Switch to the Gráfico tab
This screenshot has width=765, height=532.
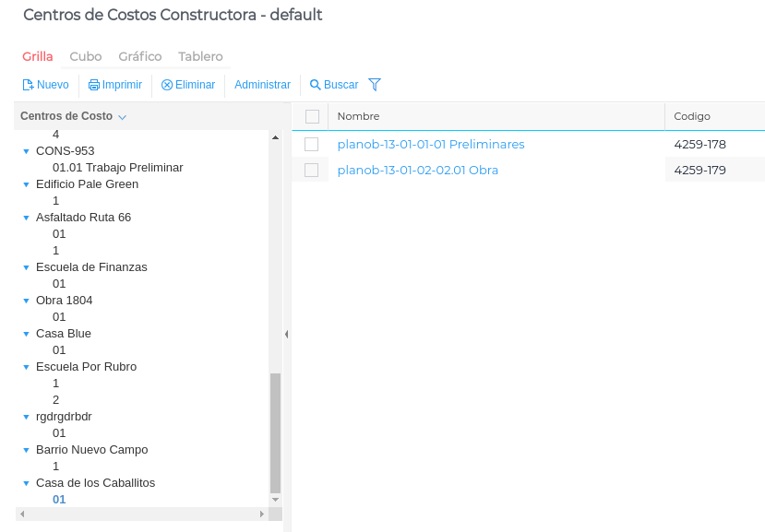pos(140,56)
